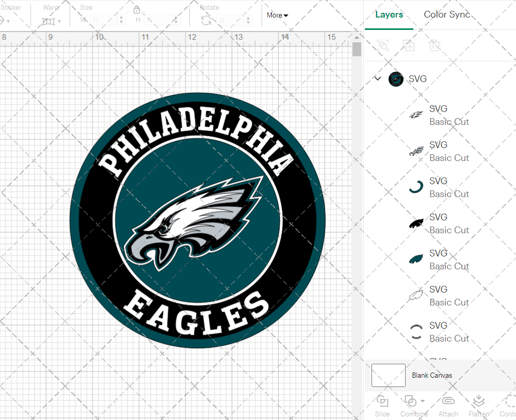Open the Warp dropdown
This screenshot has width=516, height=420.
click(52, 21)
